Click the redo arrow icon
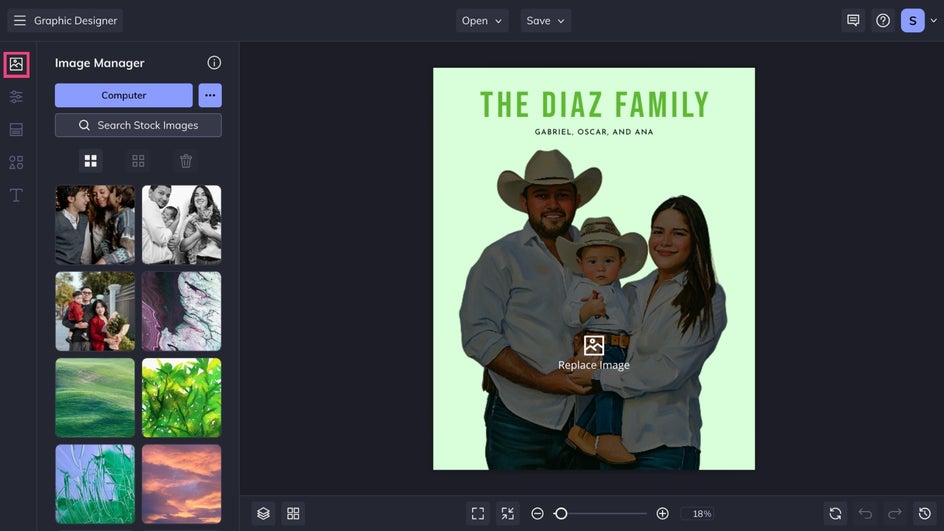 (x=895, y=514)
